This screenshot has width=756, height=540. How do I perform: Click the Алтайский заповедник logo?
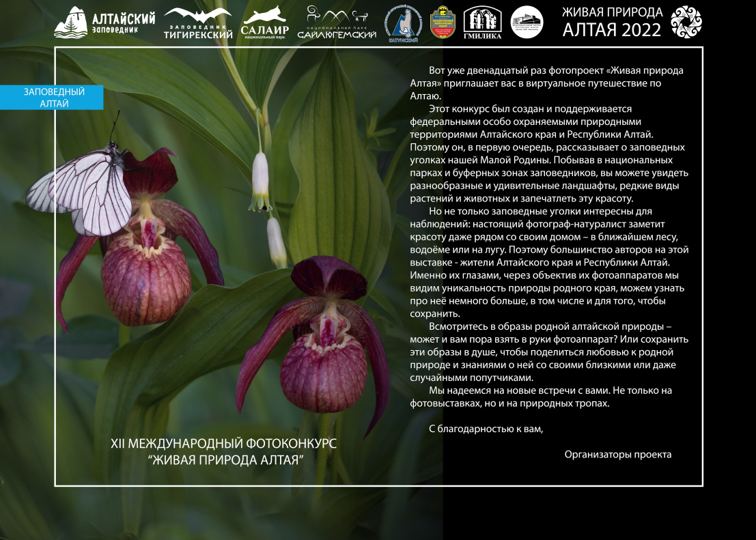click(104, 23)
